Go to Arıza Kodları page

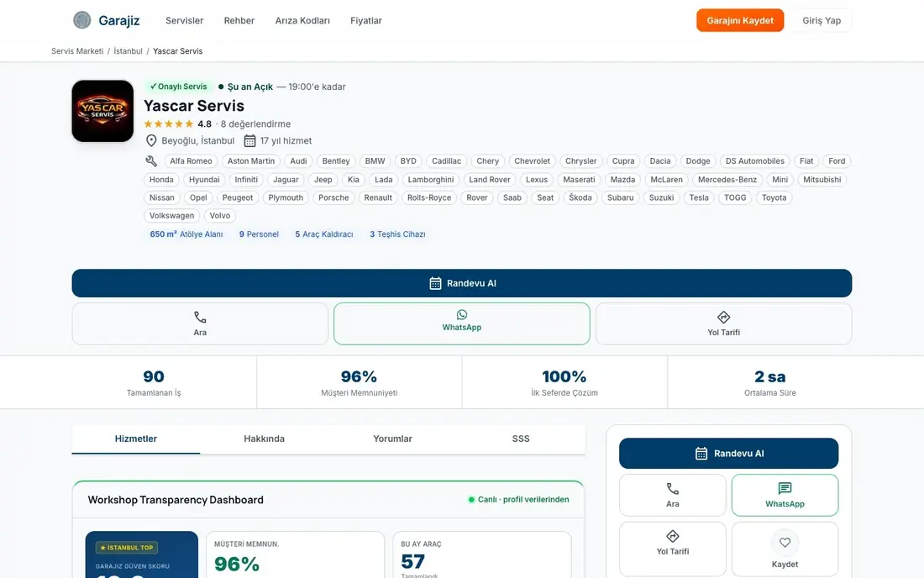tap(302, 21)
